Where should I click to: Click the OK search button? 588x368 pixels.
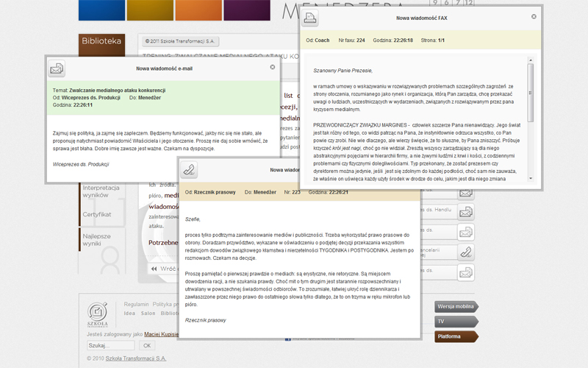tap(147, 345)
